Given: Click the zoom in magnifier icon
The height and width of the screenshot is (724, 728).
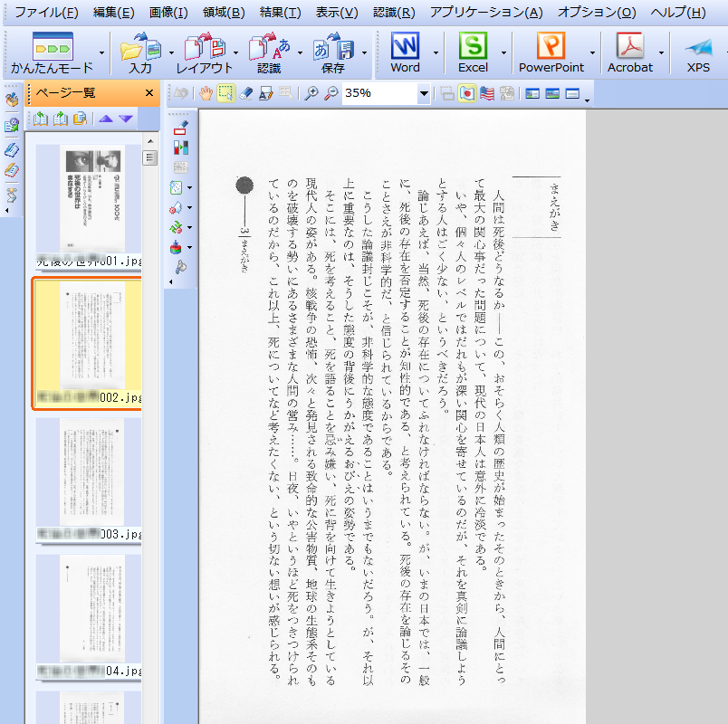Looking at the screenshot, I should click(311, 93).
